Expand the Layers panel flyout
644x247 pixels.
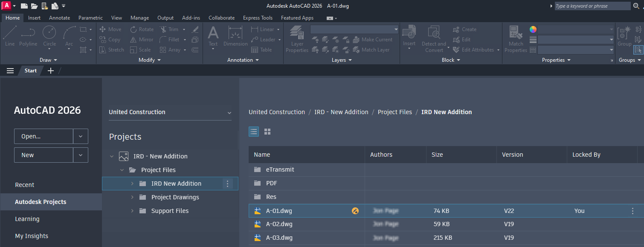[x=342, y=60]
